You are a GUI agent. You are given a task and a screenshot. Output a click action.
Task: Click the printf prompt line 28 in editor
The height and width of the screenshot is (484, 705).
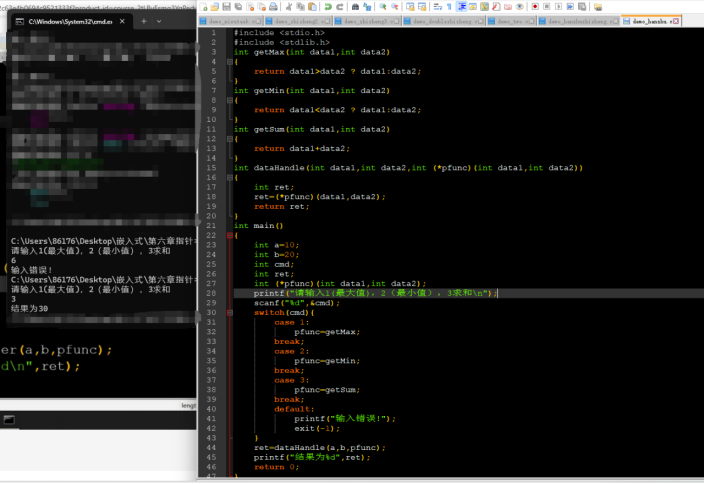[x=375, y=293]
